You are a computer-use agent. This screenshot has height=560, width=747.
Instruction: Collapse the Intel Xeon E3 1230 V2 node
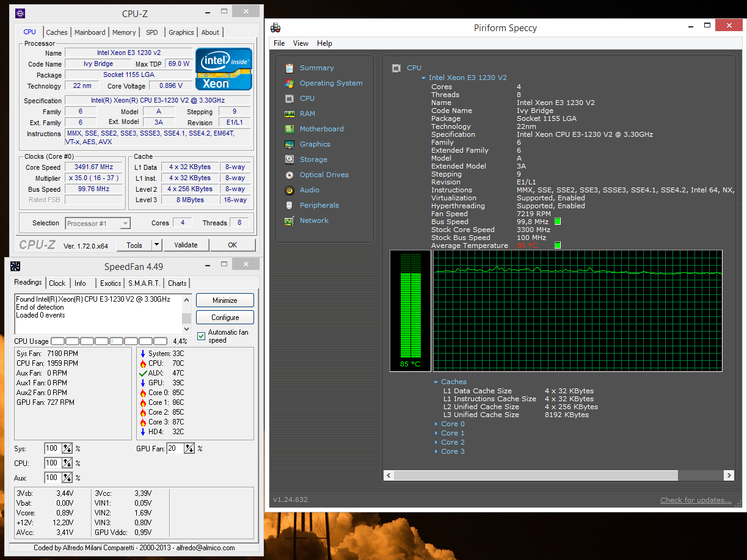(x=423, y=78)
